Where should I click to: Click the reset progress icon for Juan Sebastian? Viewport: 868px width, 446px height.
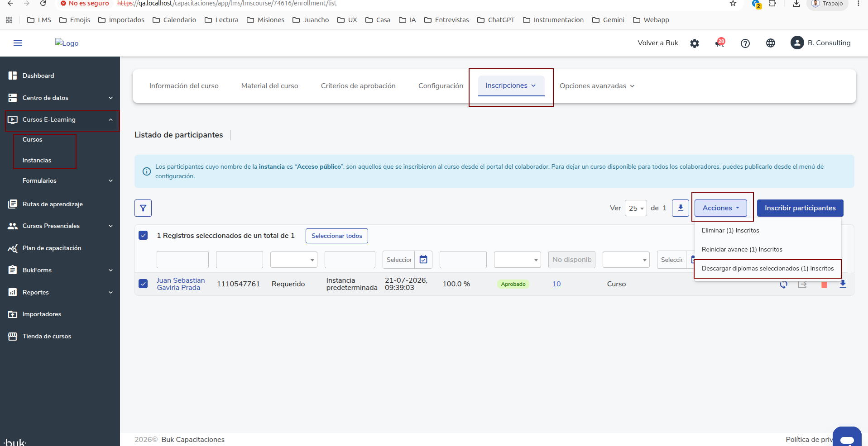783,285
